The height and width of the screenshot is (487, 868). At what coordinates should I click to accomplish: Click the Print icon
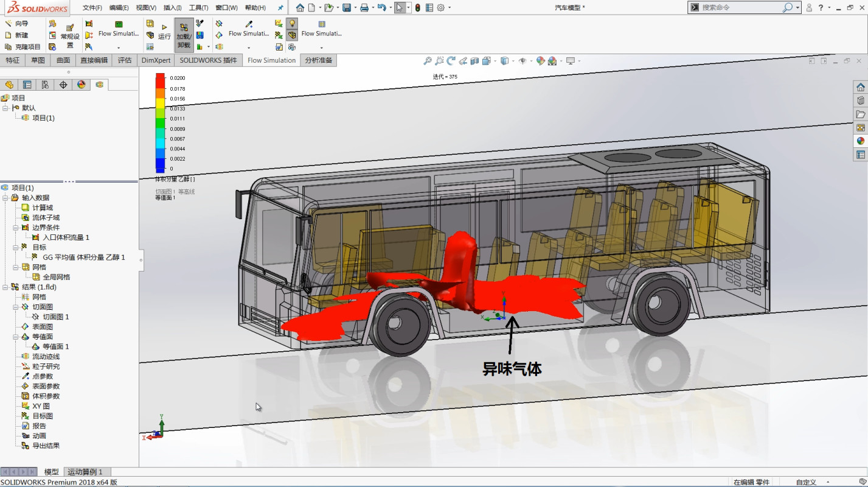pos(364,8)
